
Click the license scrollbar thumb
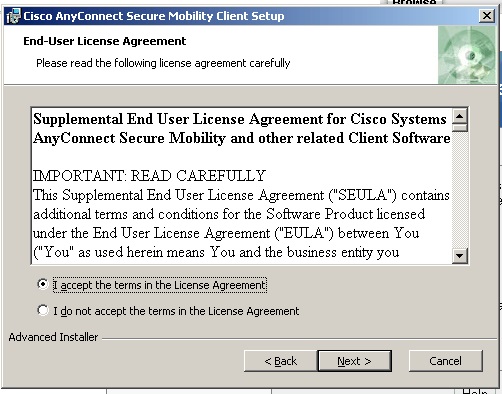[x=460, y=128]
